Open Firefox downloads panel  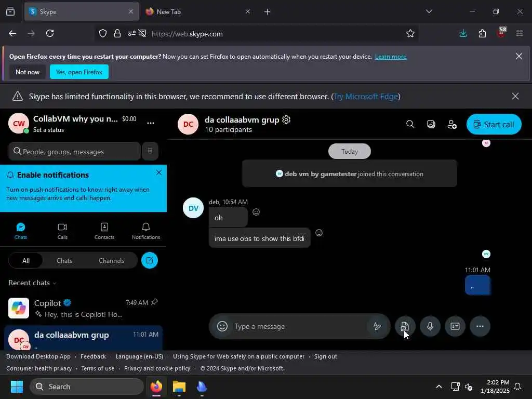463,34
